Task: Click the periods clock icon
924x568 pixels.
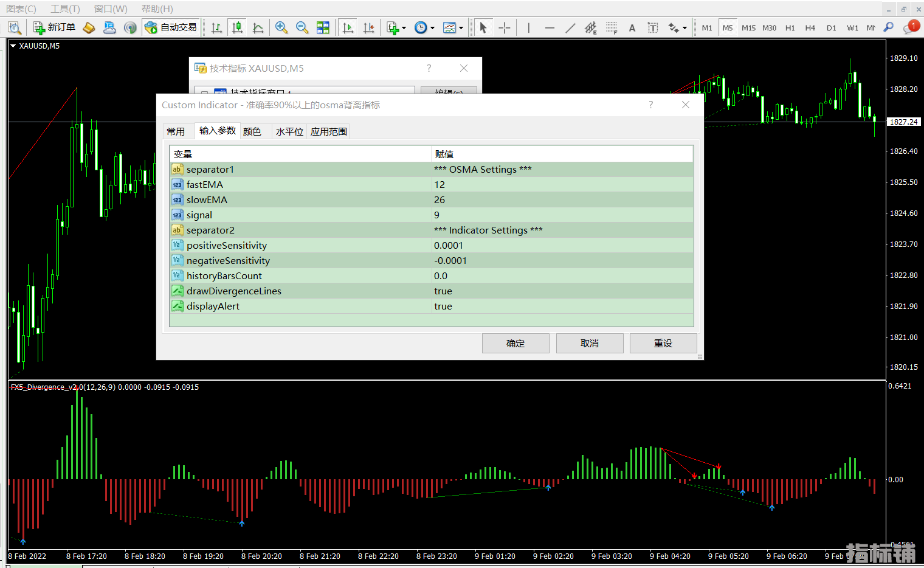Action: [x=421, y=27]
